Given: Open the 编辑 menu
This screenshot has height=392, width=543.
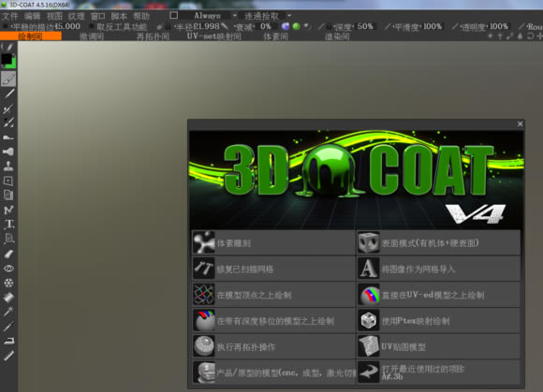Looking at the screenshot, I should [33, 16].
